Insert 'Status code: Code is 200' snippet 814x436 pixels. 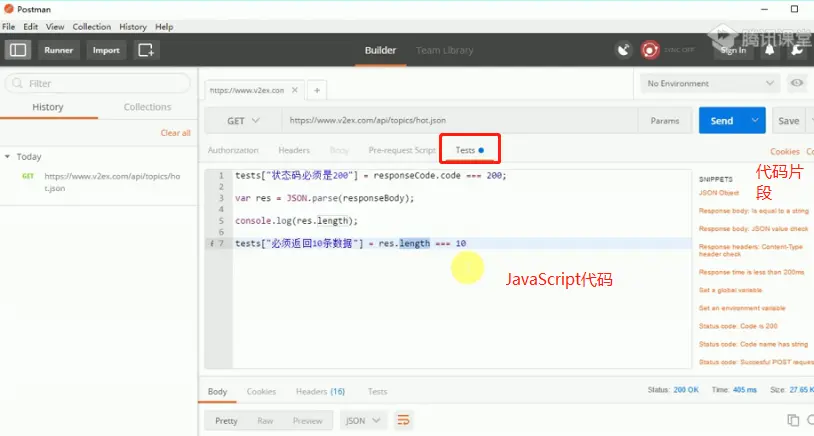tap(738, 326)
